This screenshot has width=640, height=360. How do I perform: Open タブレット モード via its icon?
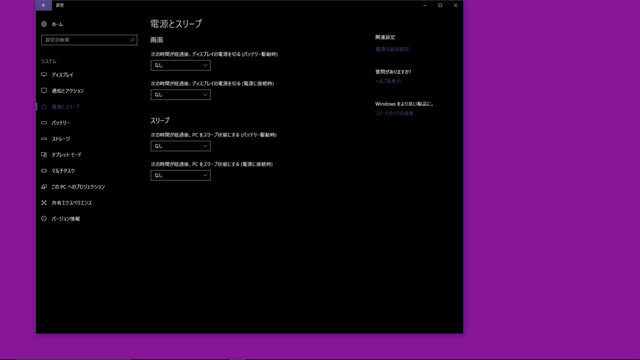click(x=44, y=155)
